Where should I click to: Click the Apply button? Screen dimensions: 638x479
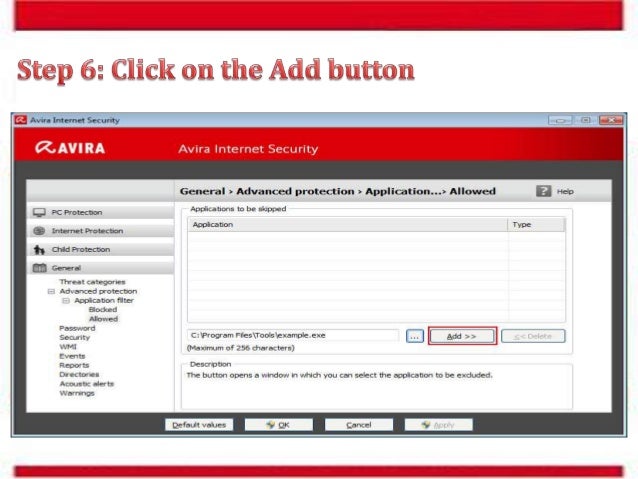[x=439, y=425]
